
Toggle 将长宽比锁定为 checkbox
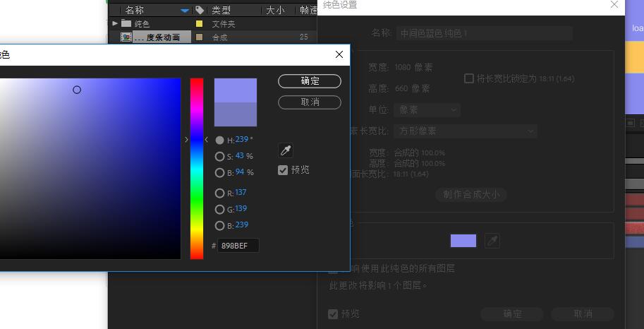coord(468,78)
